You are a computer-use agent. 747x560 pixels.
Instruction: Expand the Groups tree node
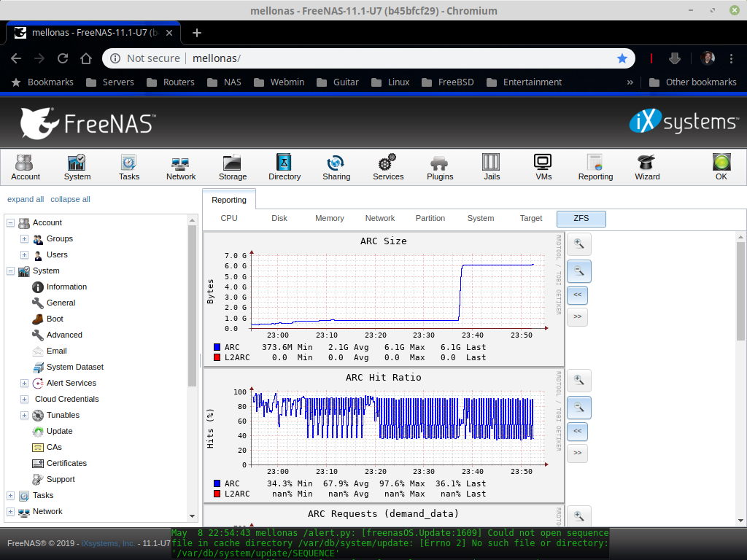click(24, 238)
